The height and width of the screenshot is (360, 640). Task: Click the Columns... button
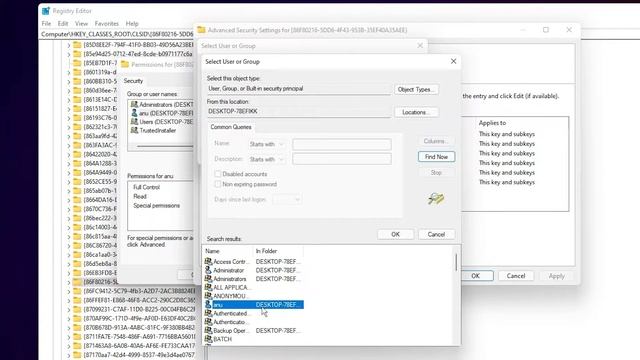(436, 141)
